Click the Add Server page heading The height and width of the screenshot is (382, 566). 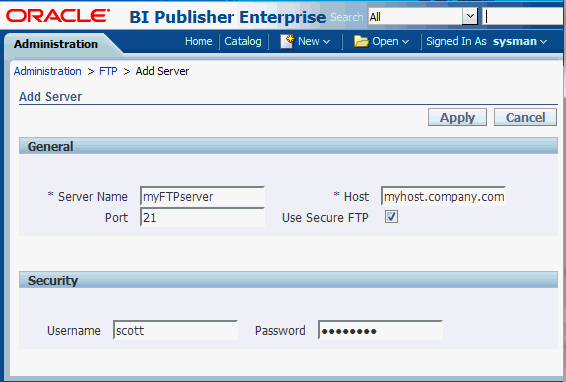[51, 96]
